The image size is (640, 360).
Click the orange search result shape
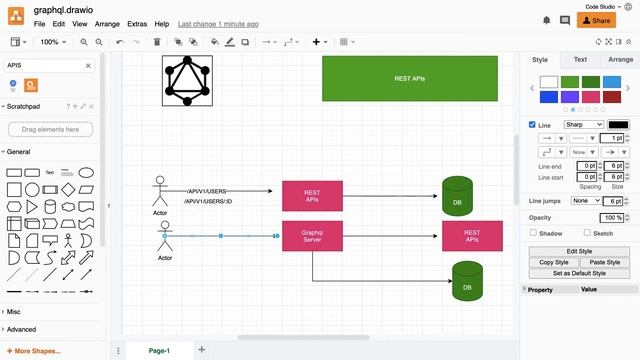[x=31, y=85]
